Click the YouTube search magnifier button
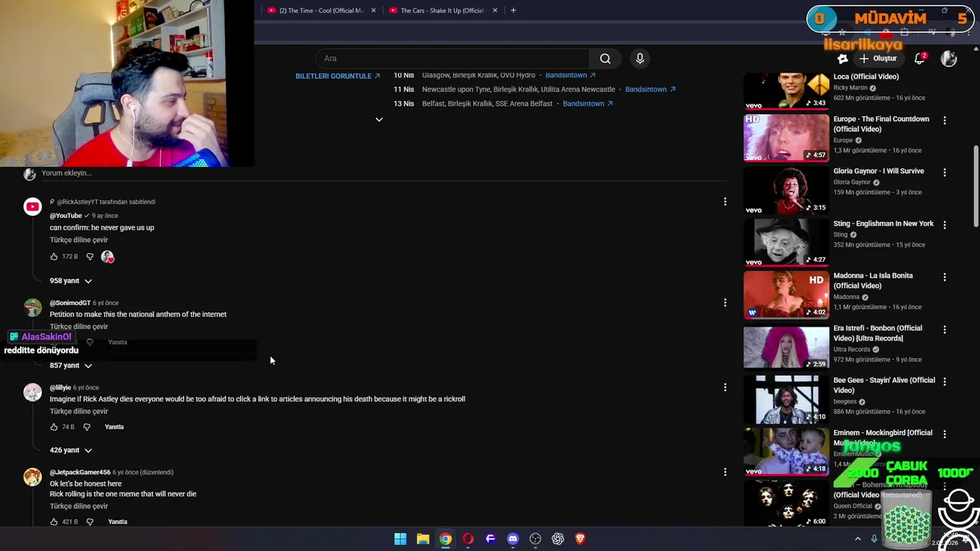 [x=605, y=58]
